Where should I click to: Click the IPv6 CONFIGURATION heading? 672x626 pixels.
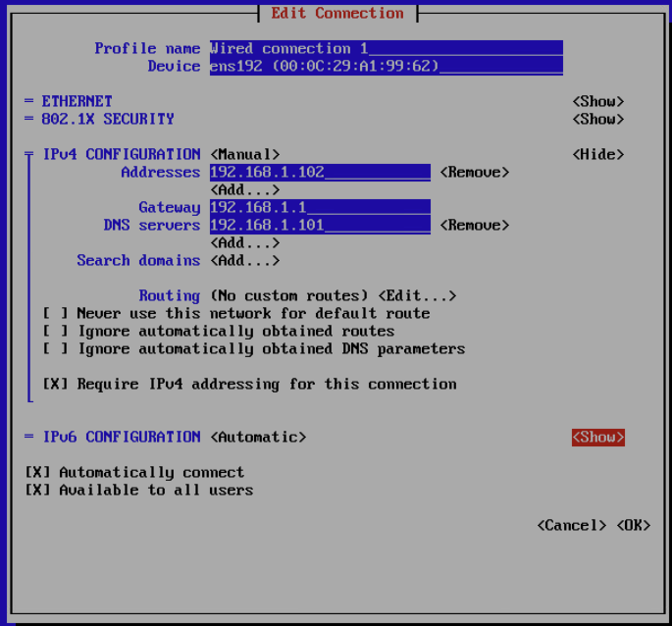pos(122,438)
